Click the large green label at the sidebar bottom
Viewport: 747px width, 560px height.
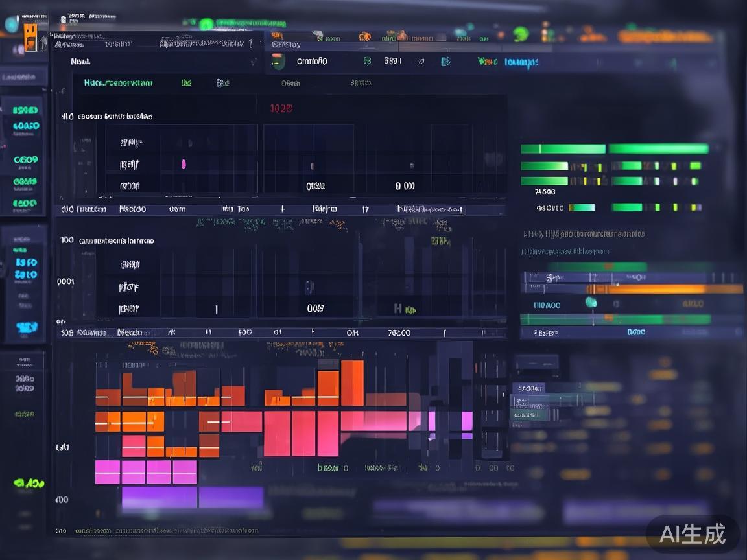29,483
